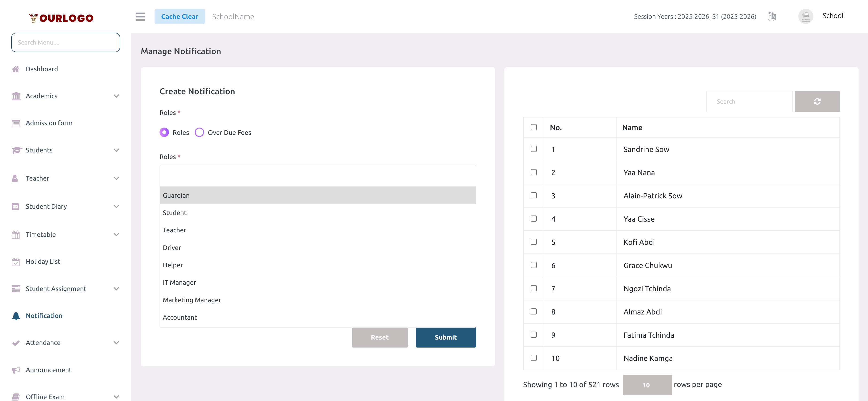Open the rows per page dropdown

647,385
